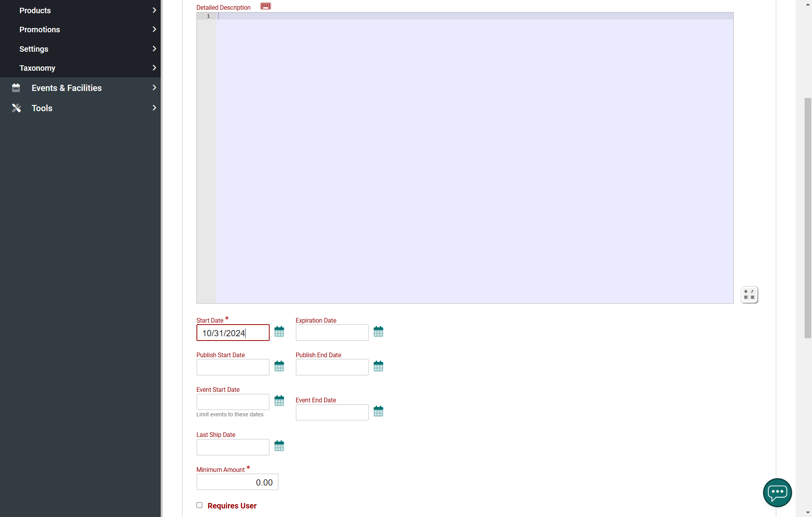The width and height of the screenshot is (812, 517).
Task: Click the scrollbar down arrow
Action: pos(808,513)
